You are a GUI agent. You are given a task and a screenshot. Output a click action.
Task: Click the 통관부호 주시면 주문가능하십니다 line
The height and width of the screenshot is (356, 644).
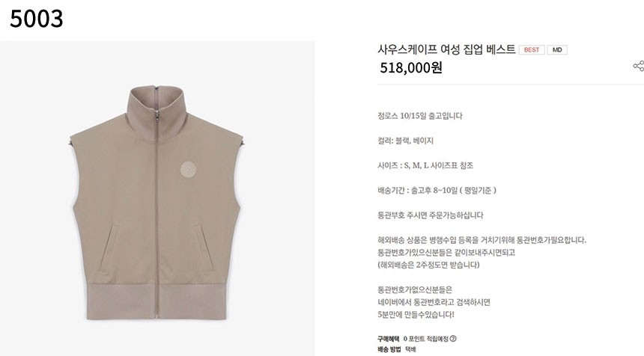click(430, 215)
